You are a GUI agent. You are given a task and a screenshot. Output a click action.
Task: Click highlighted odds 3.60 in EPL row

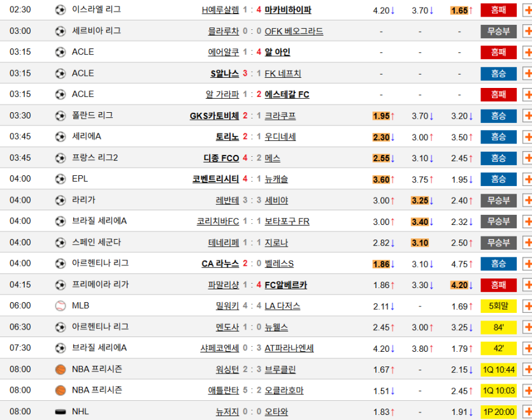click(x=382, y=180)
